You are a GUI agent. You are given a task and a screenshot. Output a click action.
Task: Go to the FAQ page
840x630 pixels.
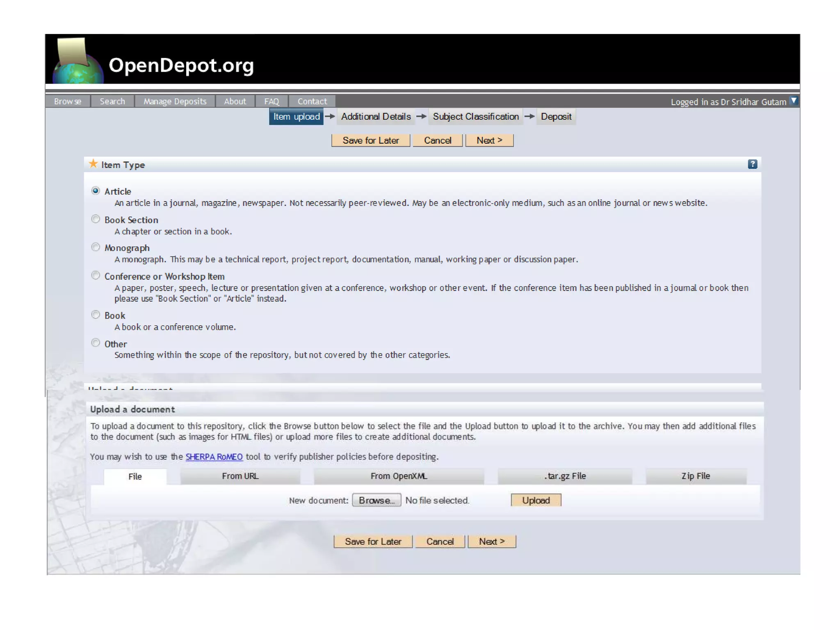coord(271,101)
